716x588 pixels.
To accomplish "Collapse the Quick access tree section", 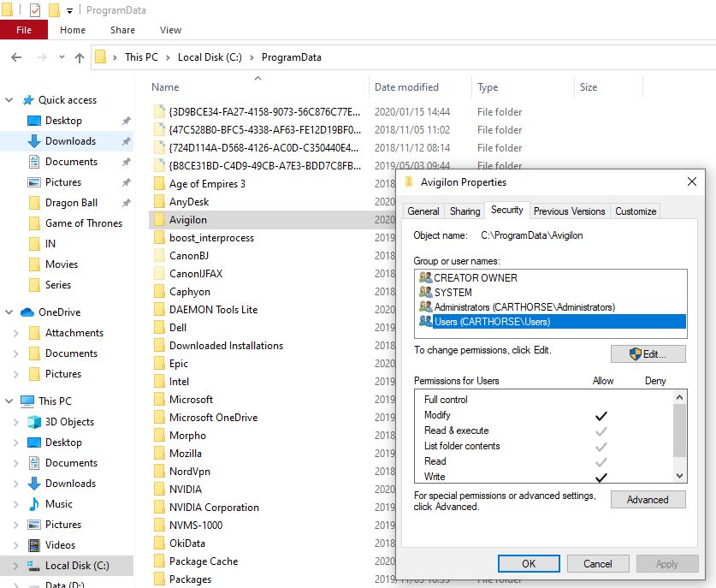I will pos(9,100).
